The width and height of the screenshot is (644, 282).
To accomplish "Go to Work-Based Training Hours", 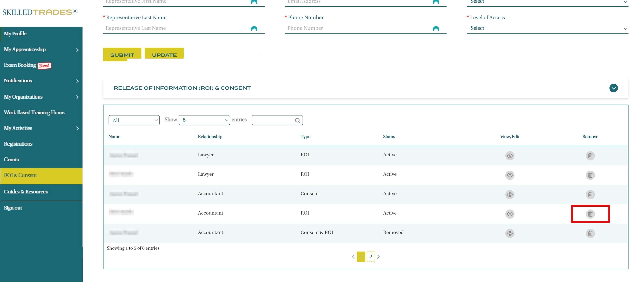I will 34,113.
